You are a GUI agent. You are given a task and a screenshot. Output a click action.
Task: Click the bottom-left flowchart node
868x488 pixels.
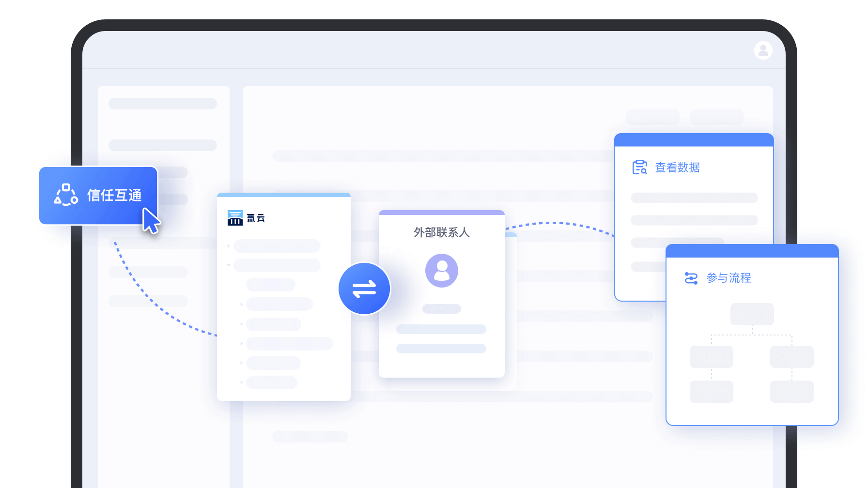(711, 392)
